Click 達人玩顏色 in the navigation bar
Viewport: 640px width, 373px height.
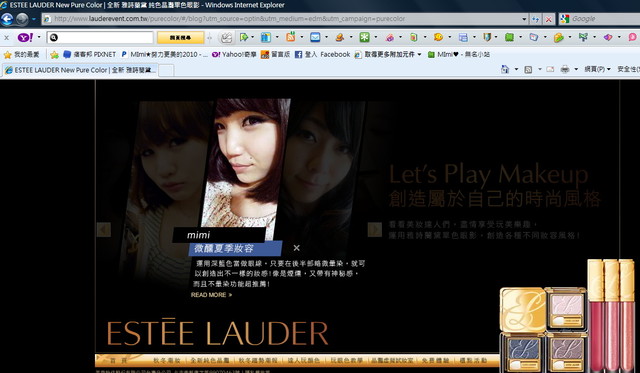click(x=303, y=361)
